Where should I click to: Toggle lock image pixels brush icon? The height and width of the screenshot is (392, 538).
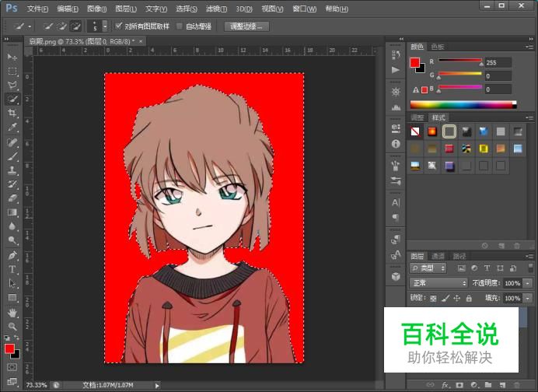click(x=445, y=299)
